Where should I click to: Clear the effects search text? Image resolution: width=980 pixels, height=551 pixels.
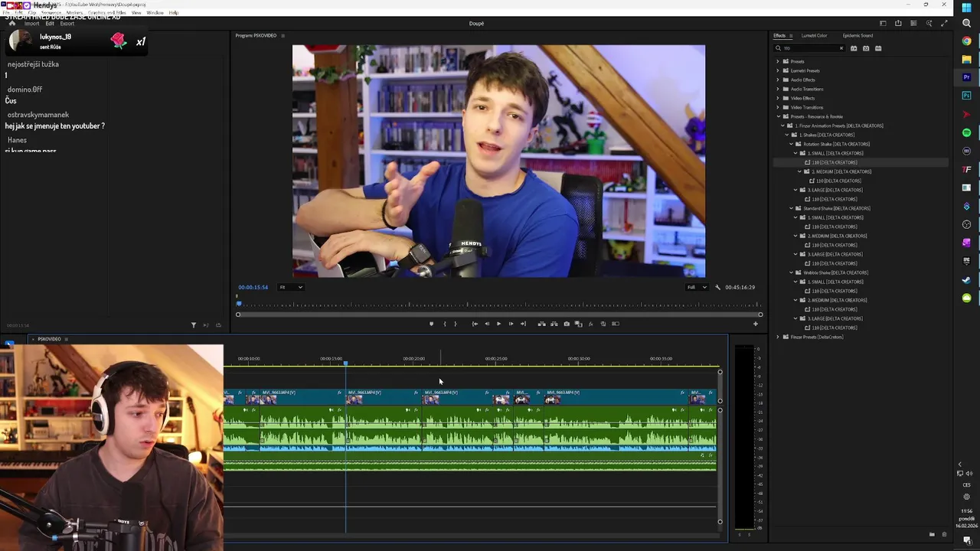click(x=841, y=48)
